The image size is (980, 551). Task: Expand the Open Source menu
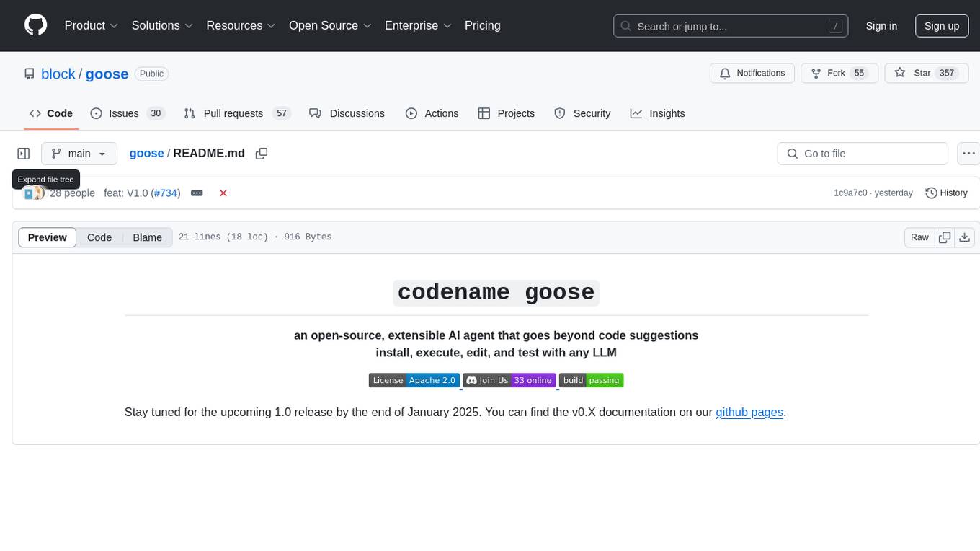tap(330, 25)
